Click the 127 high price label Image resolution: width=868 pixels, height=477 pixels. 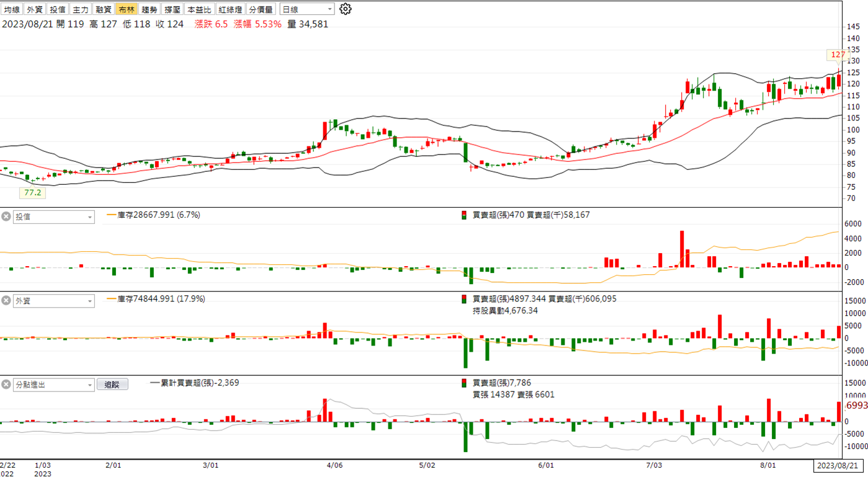(x=838, y=55)
